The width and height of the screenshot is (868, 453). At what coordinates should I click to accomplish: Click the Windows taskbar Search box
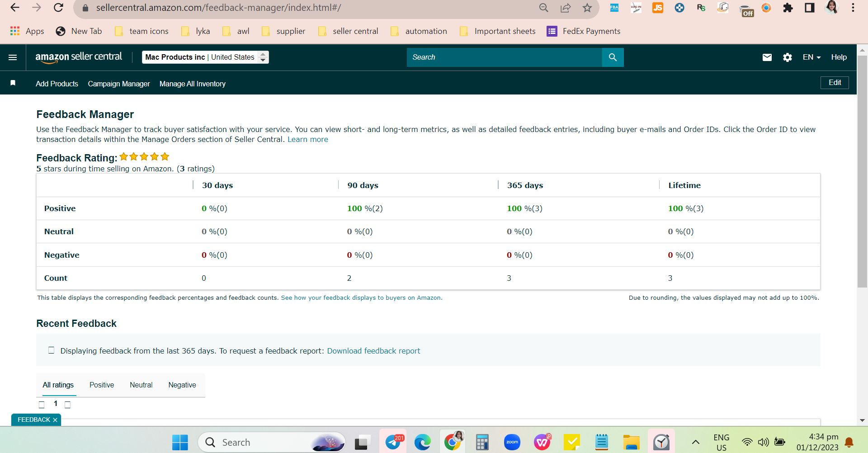(271, 442)
